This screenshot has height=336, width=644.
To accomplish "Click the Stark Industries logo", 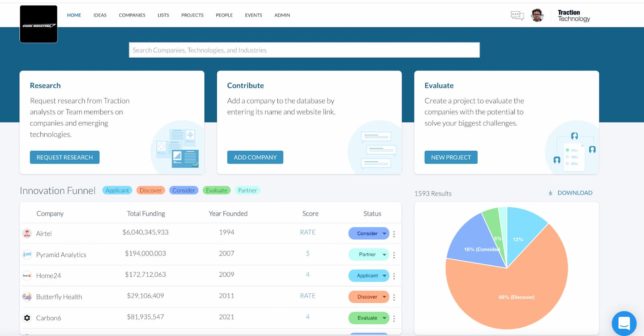I will click(39, 24).
